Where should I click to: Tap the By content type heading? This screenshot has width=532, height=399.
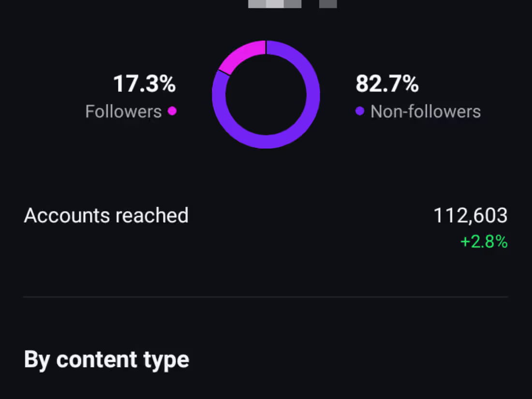point(106,360)
